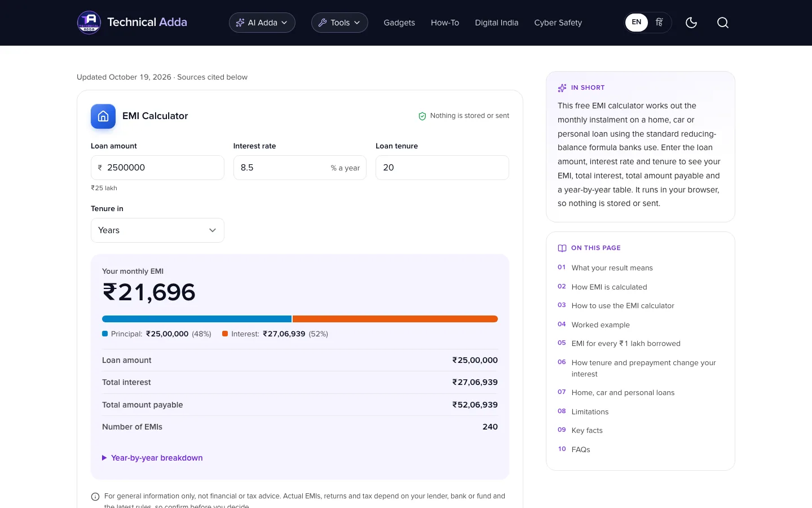Open the Gadgets menu item

coord(399,23)
